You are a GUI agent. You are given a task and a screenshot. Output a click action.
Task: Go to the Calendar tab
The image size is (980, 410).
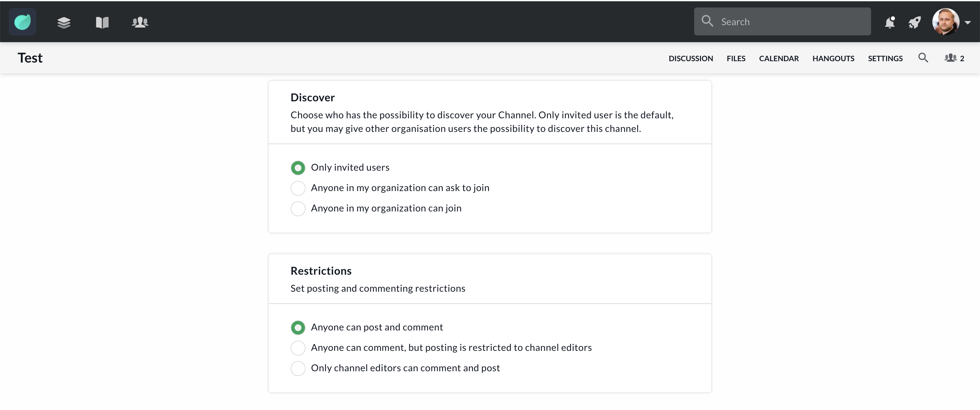(778, 58)
